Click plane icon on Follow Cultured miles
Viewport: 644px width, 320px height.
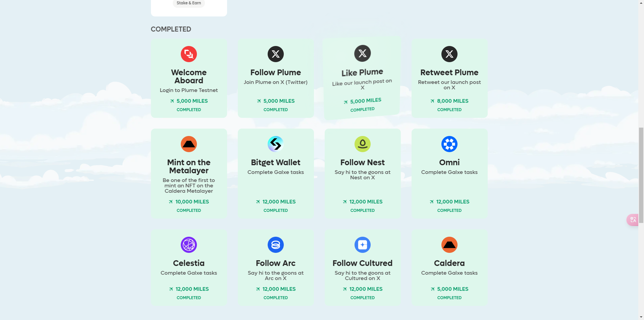tap(345, 289)
